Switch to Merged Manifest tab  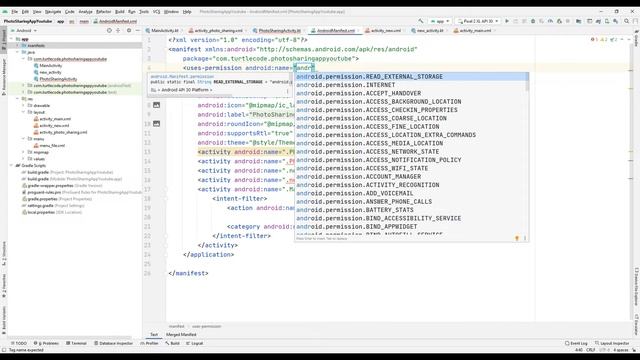click(x=181, y=335)
